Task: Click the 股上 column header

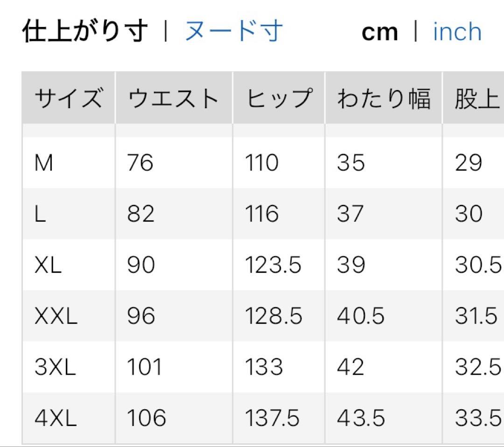Action: tap(477, 98)
